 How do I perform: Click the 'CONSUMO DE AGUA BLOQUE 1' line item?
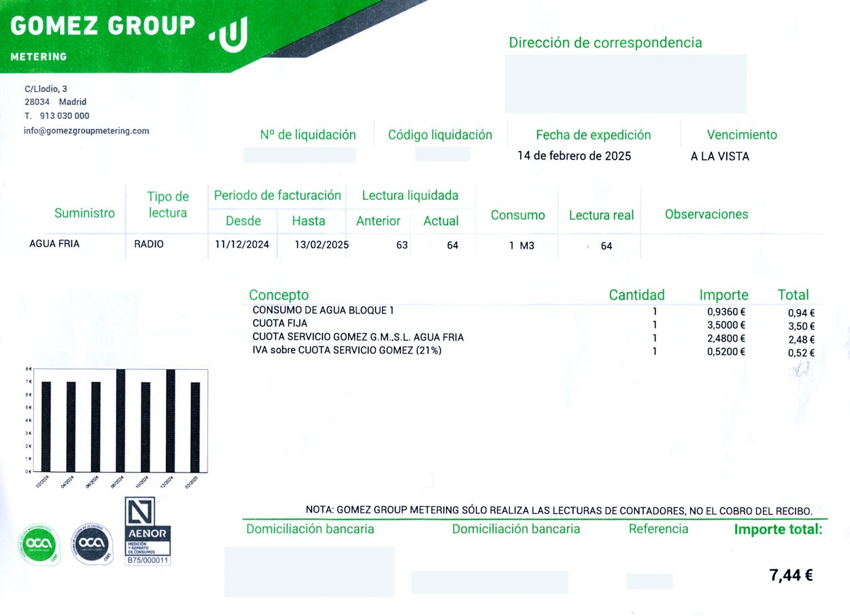(323, 310)
